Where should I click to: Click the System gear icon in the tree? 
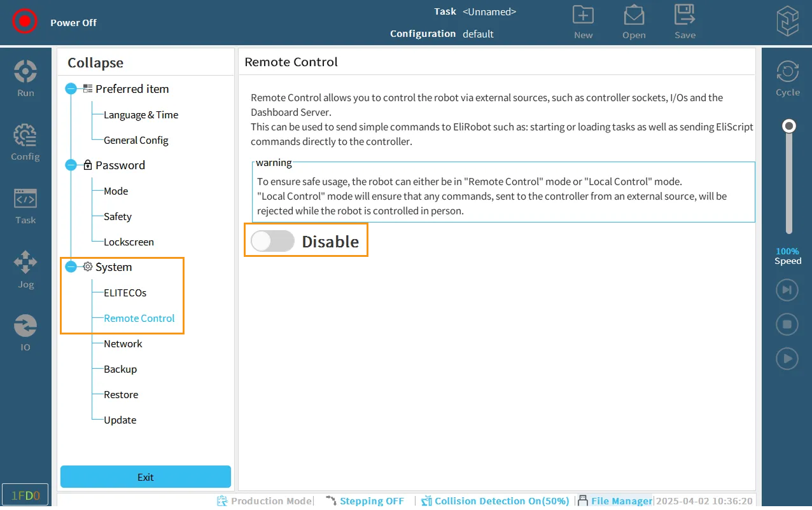[x=88, y=267]
